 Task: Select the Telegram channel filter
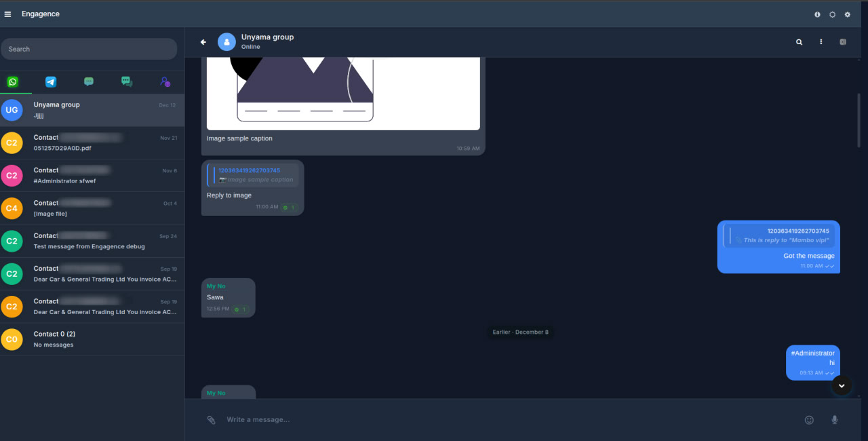(50, 81)
